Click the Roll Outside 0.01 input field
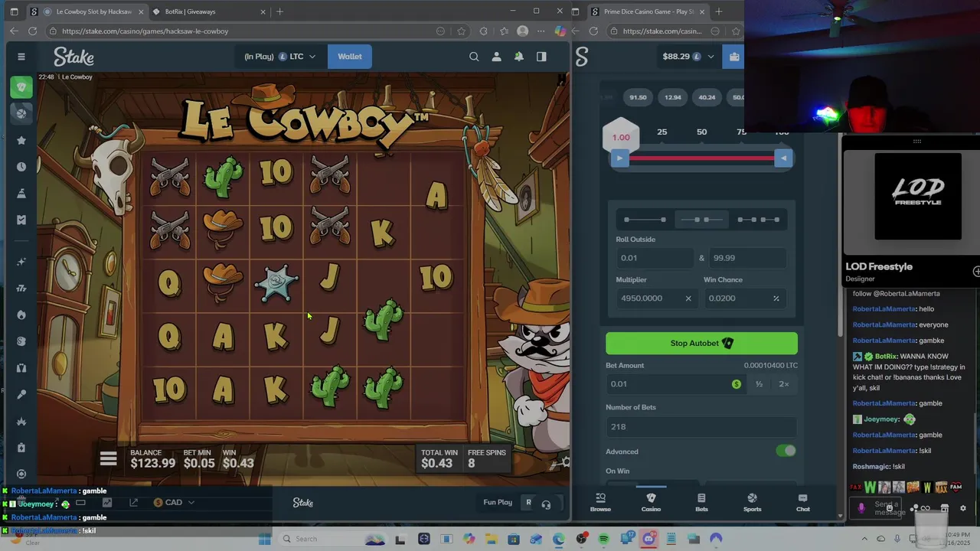Image resolution: width=980 pixels, height=551 pixels. (655, 258)
